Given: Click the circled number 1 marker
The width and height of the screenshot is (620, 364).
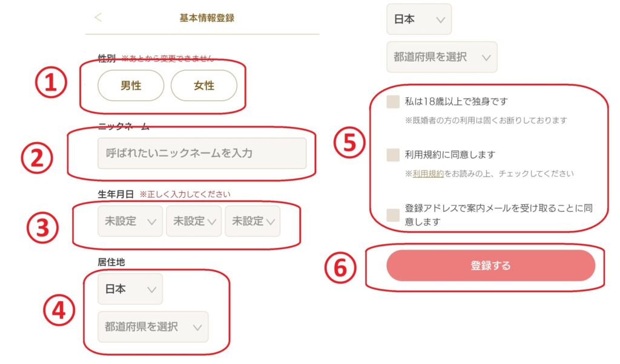Looking at the screenshot, I should tap(50, 85).
